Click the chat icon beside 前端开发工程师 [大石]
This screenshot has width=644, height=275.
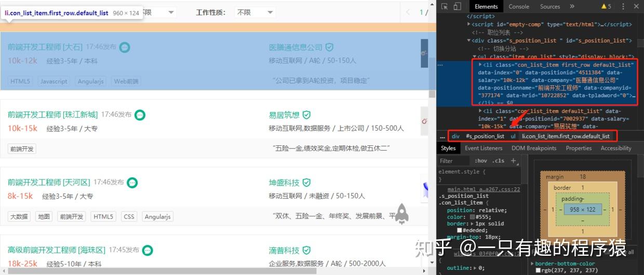pos(124,47)
